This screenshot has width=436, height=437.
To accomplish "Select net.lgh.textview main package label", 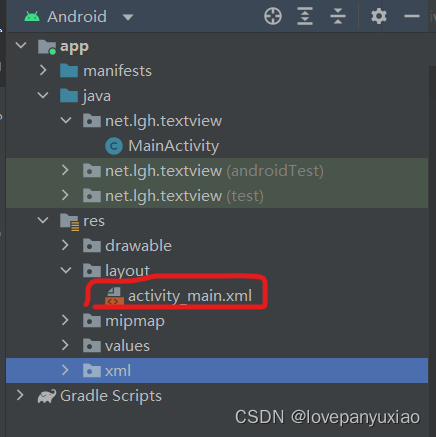I will click(x=163, y=121).
